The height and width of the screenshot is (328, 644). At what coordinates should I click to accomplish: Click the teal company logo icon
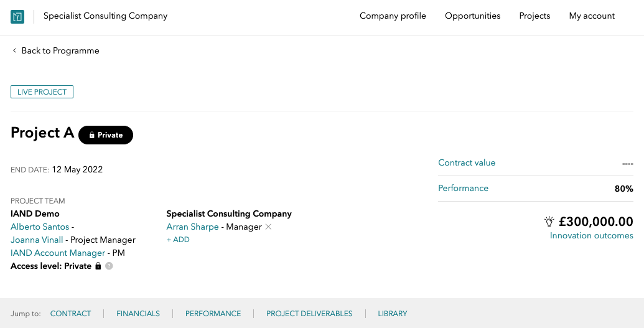(17, 16)
